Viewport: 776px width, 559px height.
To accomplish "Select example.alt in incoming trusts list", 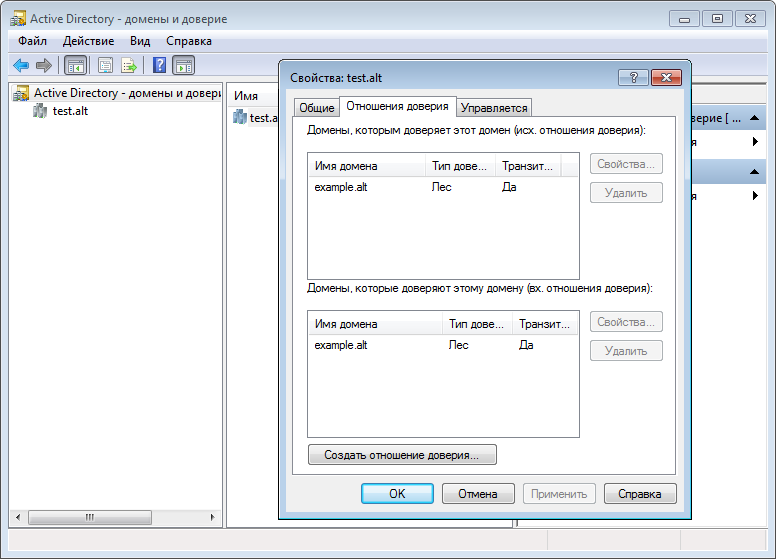I will coord(341,345).
